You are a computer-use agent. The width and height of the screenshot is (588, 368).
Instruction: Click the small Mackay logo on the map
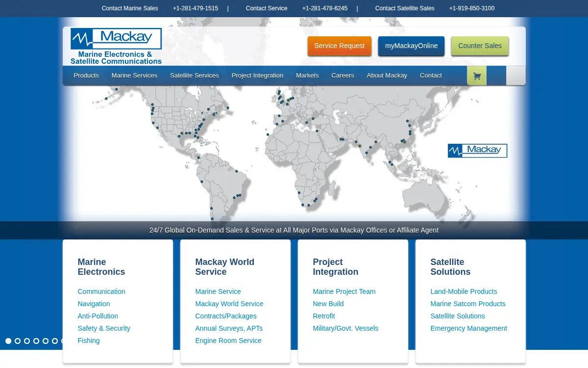coord(477,151)
